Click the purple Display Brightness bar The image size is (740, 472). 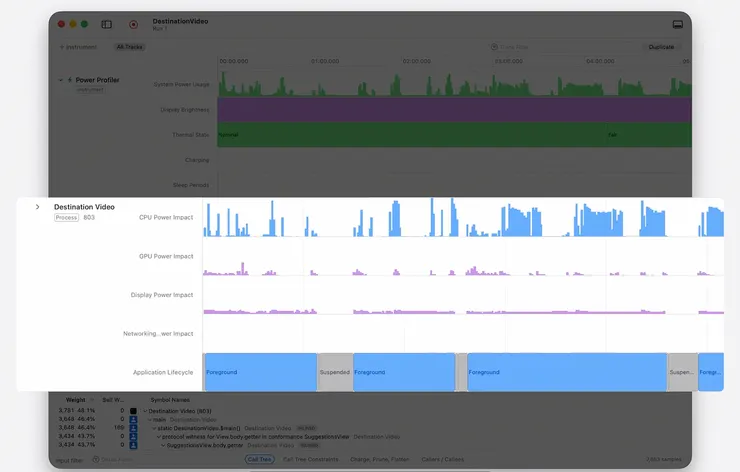pos(454,110)
